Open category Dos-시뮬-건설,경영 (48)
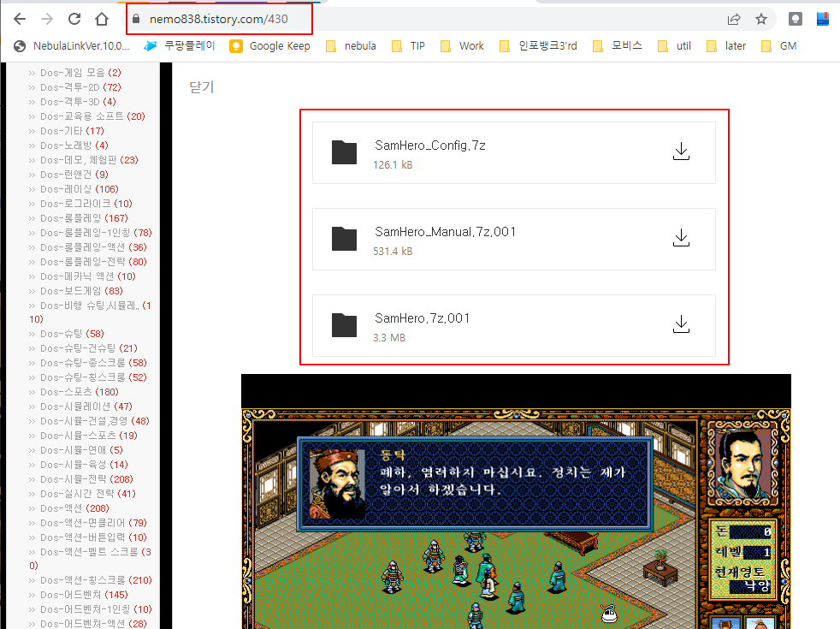The image size is (840, 629). [94, 420]
